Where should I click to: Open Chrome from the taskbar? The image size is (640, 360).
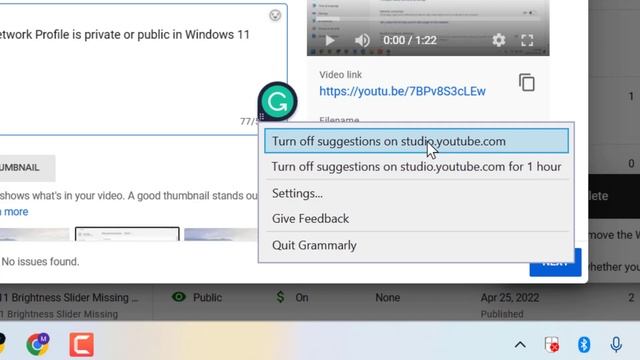38,344
